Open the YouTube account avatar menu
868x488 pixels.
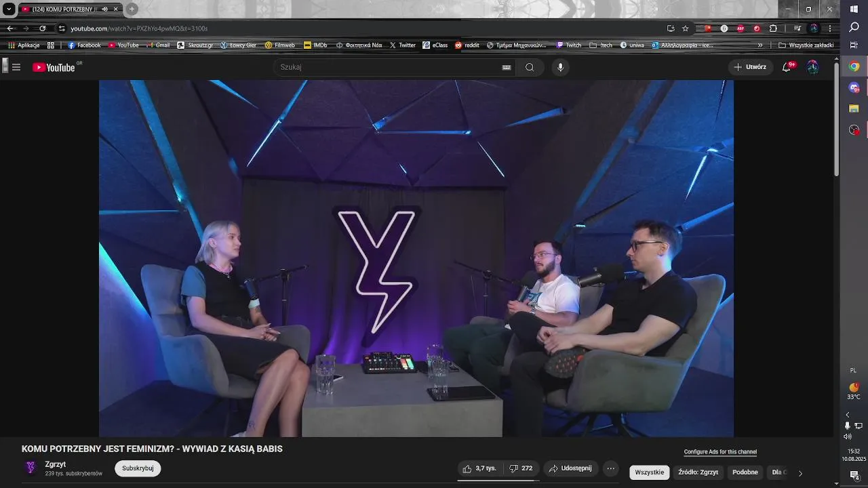(x=812, y=67)
